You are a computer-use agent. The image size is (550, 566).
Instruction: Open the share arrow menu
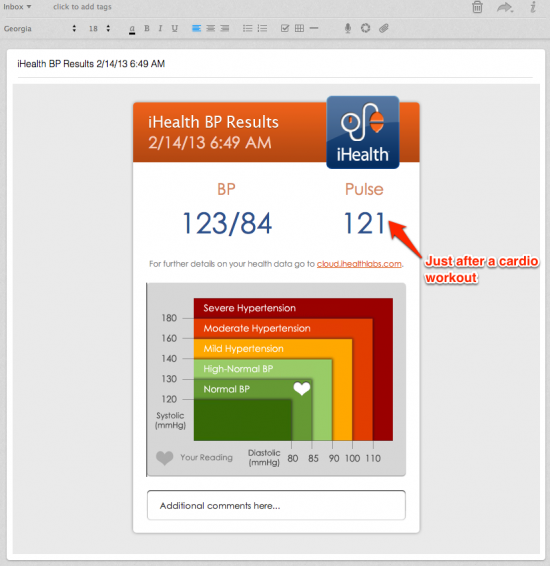505,7
